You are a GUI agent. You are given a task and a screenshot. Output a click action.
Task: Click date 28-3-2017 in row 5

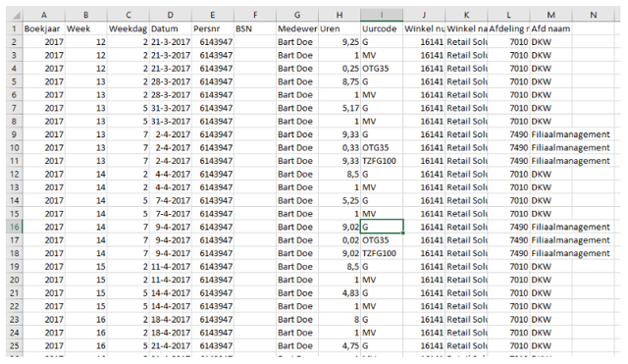pos(170,81)
